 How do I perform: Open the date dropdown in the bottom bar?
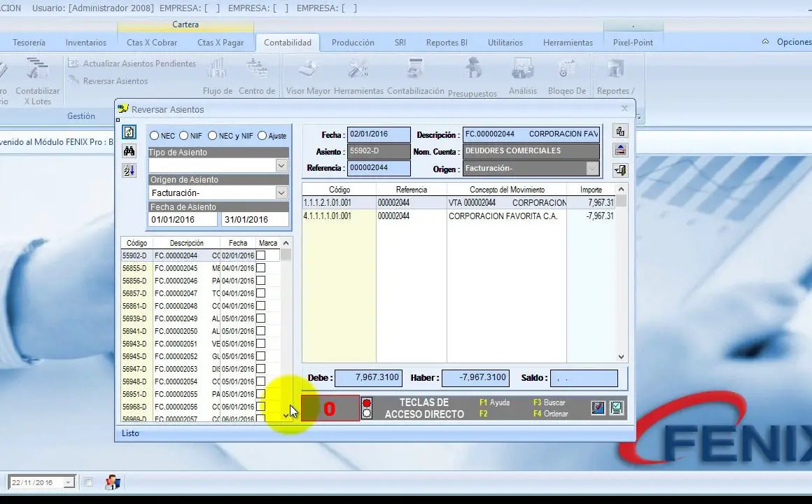coord(69,482)
